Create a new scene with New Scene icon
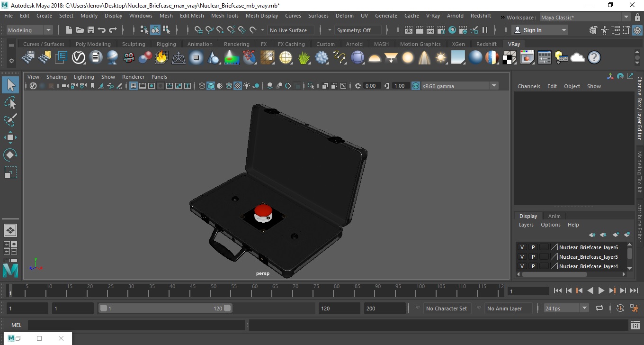Image resolution: width=644 pixels, height=345 pixels. [x=69, y=30]
